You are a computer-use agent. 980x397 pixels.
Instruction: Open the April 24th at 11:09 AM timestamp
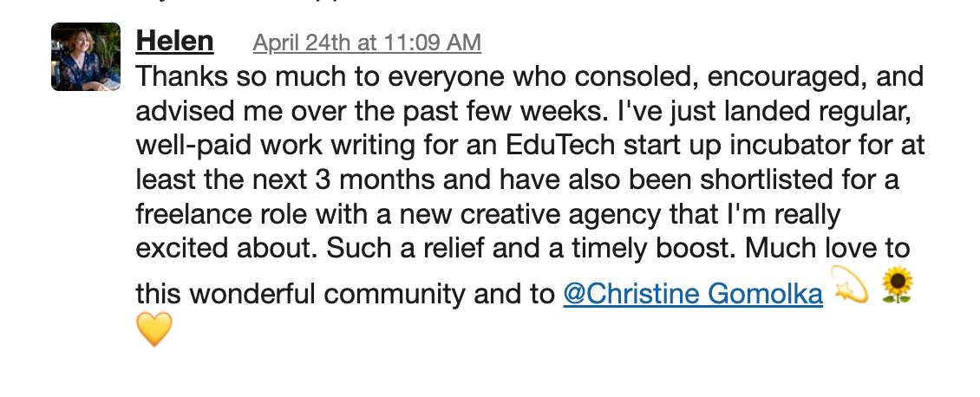367,42
